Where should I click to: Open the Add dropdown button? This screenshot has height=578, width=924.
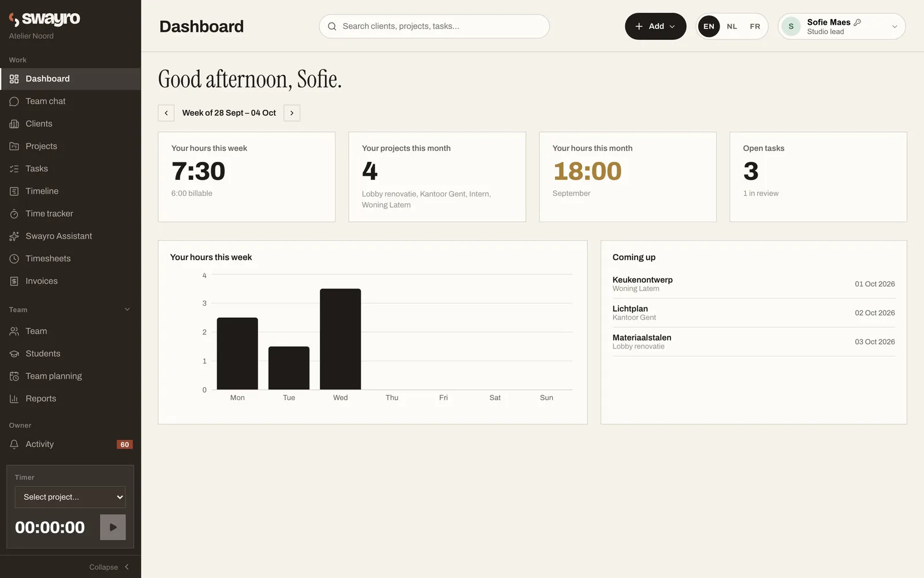(x=655, y=27)
